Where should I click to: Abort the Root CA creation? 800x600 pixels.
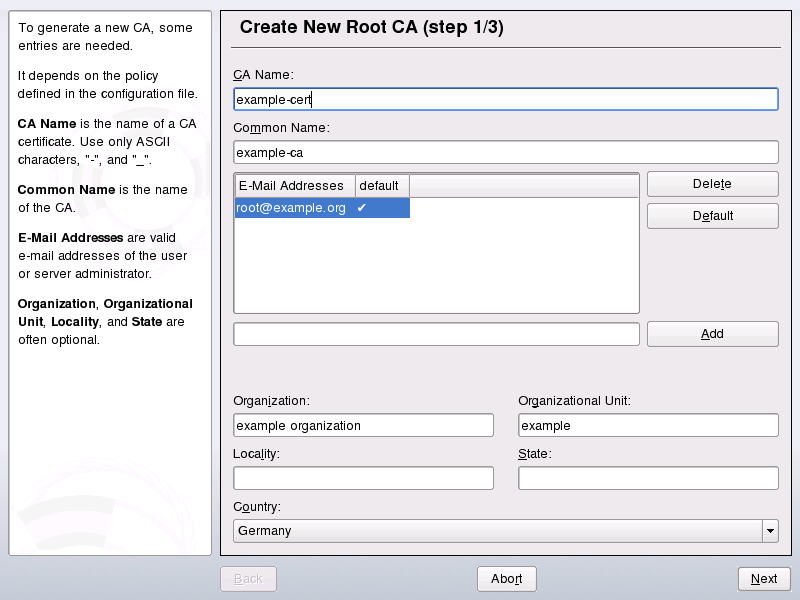coord(507,579)
